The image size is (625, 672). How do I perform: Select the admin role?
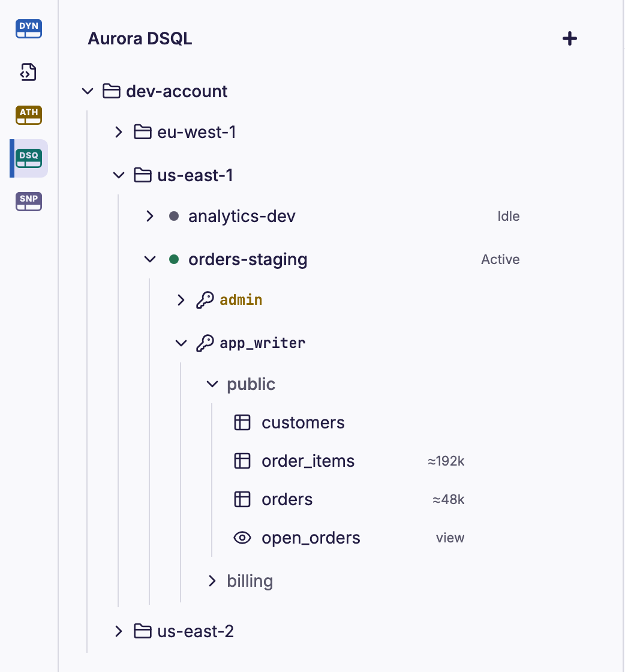pyautogui.click(x=241, y=300)
